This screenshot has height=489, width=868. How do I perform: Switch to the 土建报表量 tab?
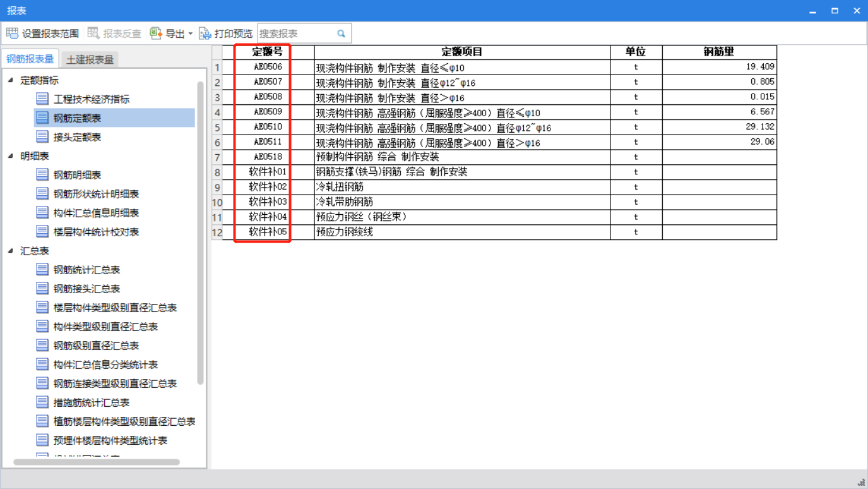(x=90, y=59)
